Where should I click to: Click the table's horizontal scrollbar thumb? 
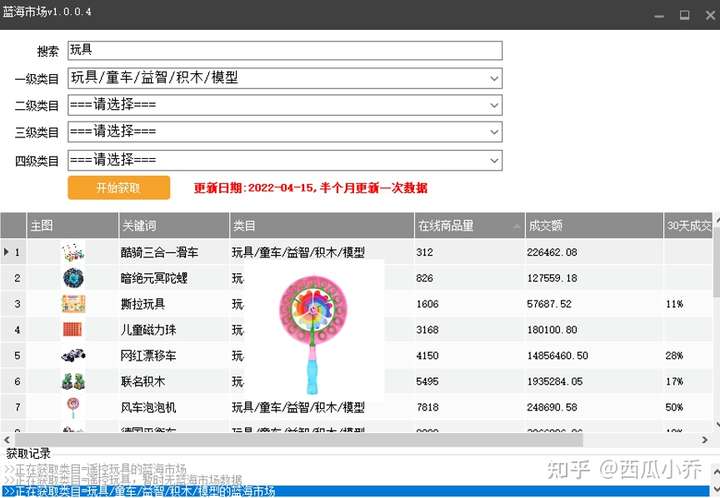(x=298, y=440)
